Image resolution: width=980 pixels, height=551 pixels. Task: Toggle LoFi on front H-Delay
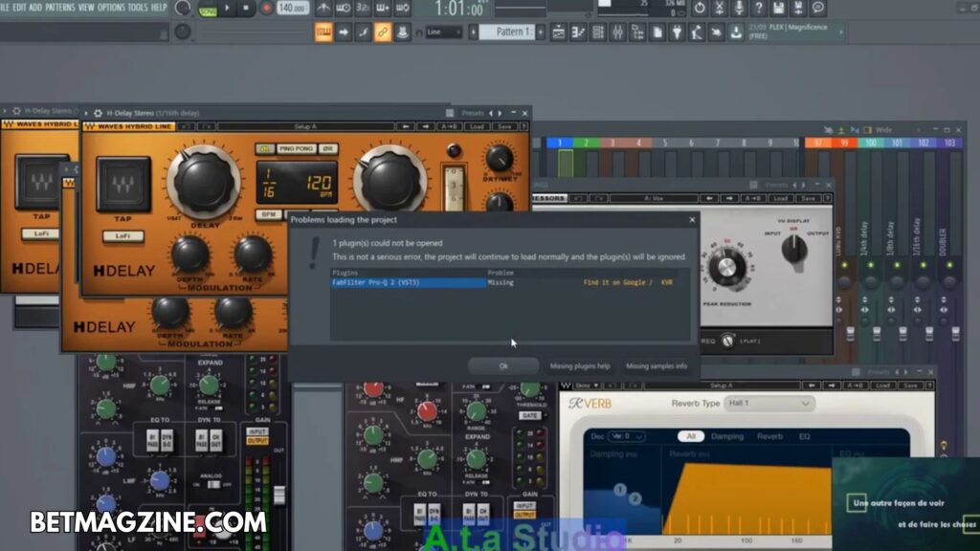pyautogui.click(x=123, y=236)
